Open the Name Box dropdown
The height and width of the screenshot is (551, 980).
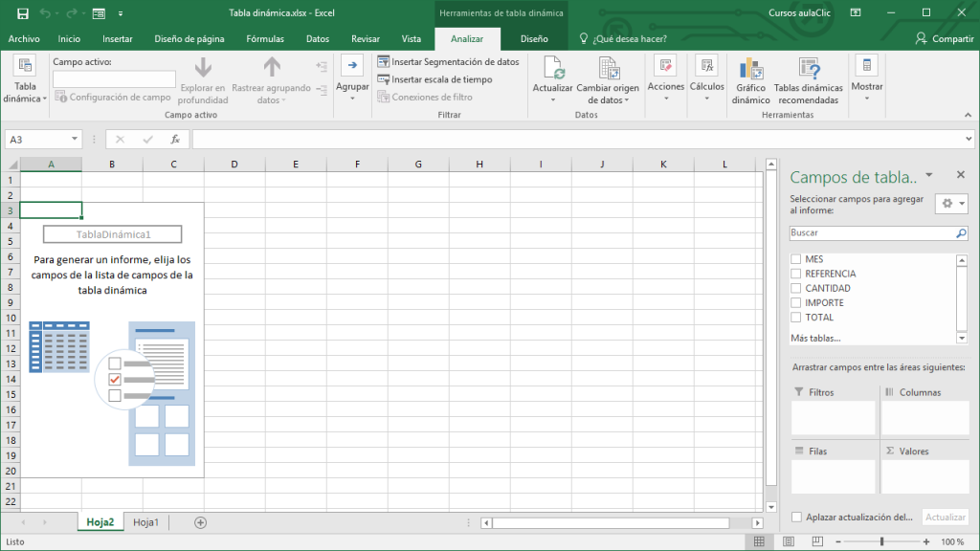(77, 139)
